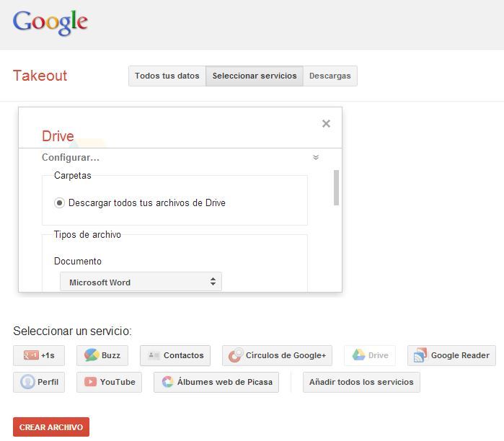This screenshot has height=441, width=504.
Task: Select the YouTube play icon
Action: pyautogui.click(x=90, y=382)
